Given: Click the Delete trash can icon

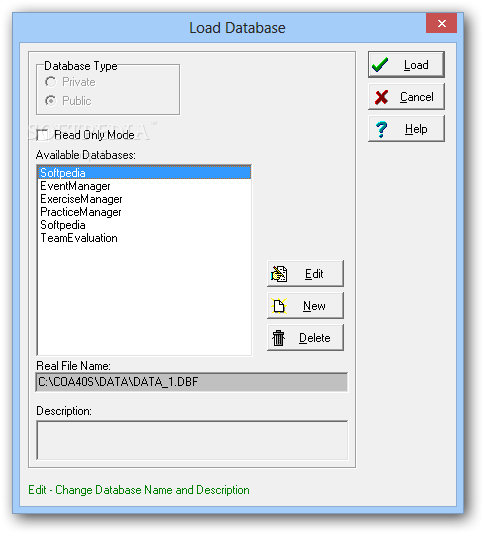Looking at the screenshot, I should (278, 338).
